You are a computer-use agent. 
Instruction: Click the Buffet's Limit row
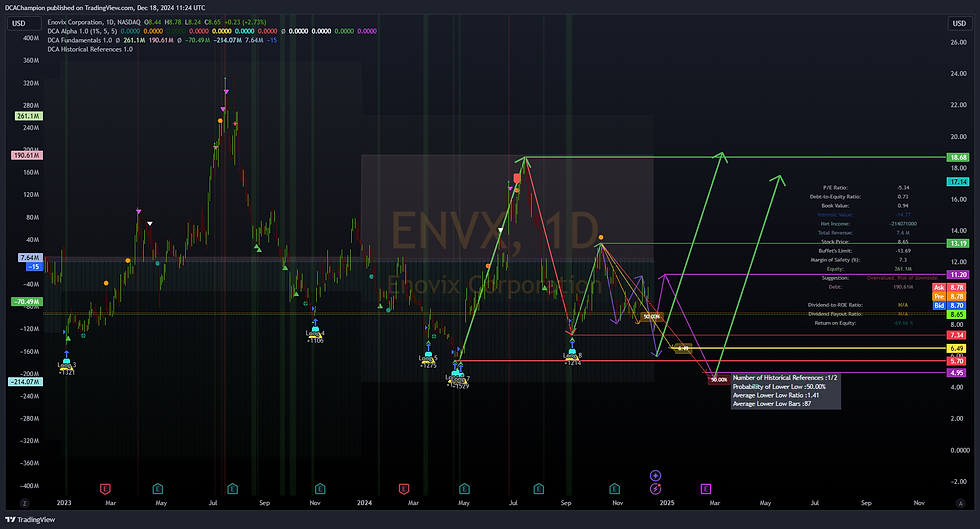865,251
